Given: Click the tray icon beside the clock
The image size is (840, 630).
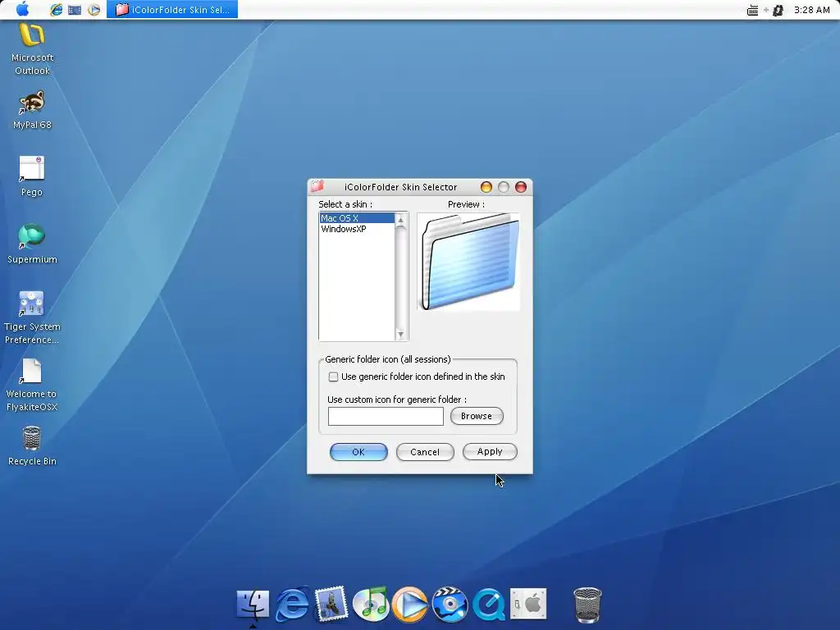Looking at the screenshot, I should tap(778, 10).
